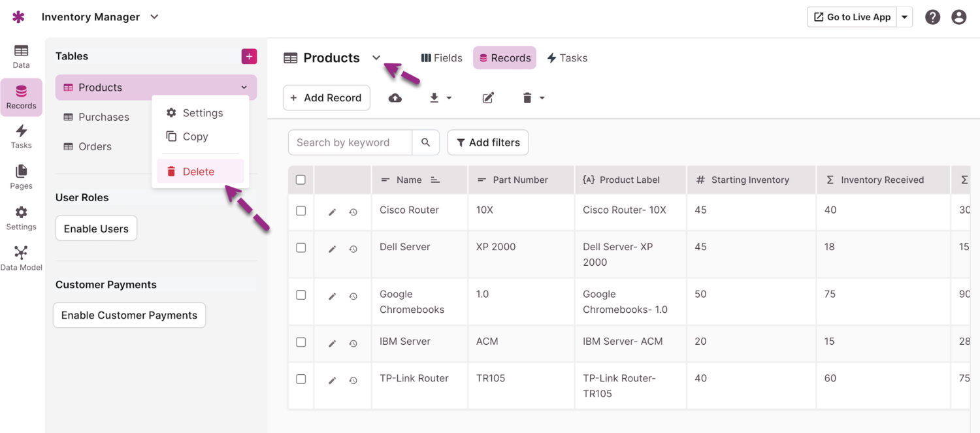Tick the checkbox for Cisco Router row

coord(301,211)
